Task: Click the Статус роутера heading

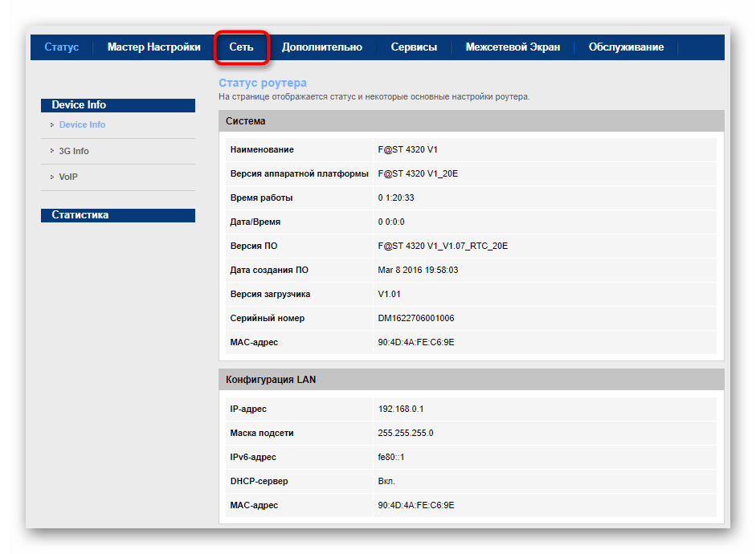Action: click(262, 83)
